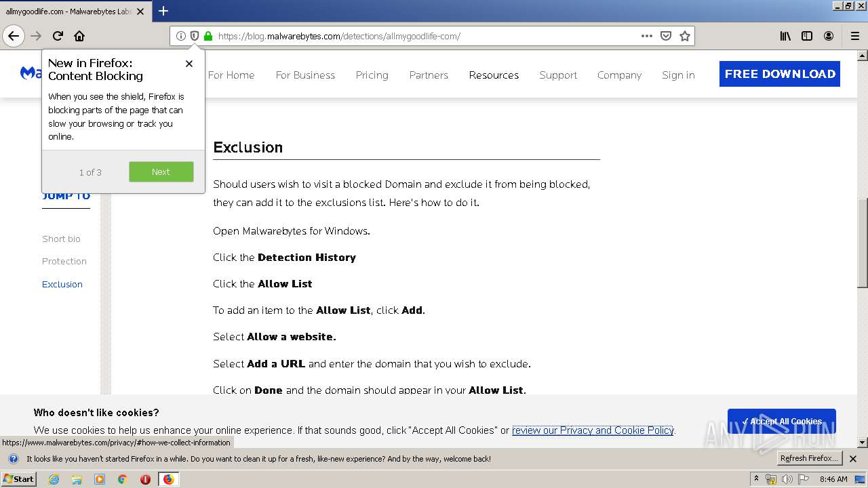The image size is (868, 488).
Task: Click the FREE DOWNLOAD button
Action: click(x=780, y=74)
